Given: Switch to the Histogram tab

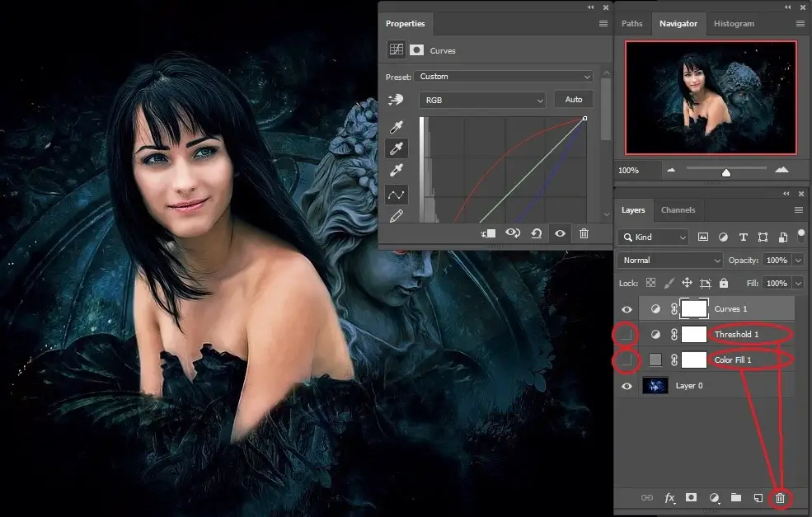Looking at the screenshot, I should pos(734,24).
